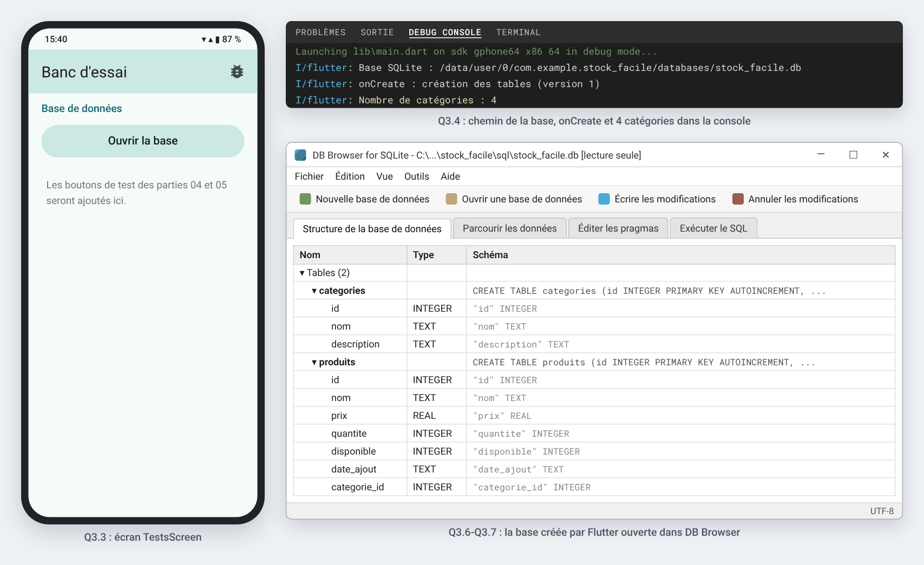Viewport: 924px width, 565px height.
Task: Select the date_ajout row in produits
Action: coord(594,469)
